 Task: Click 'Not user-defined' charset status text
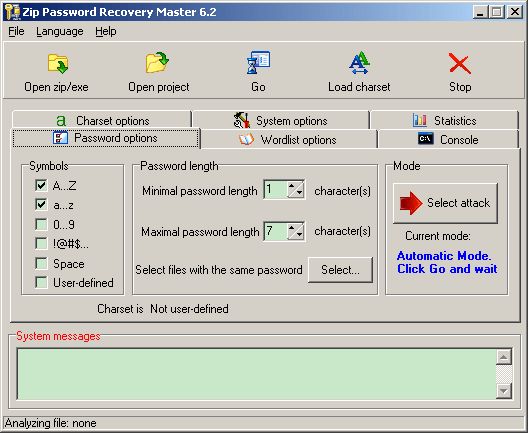pyautogui.click(x=189, y=309)
